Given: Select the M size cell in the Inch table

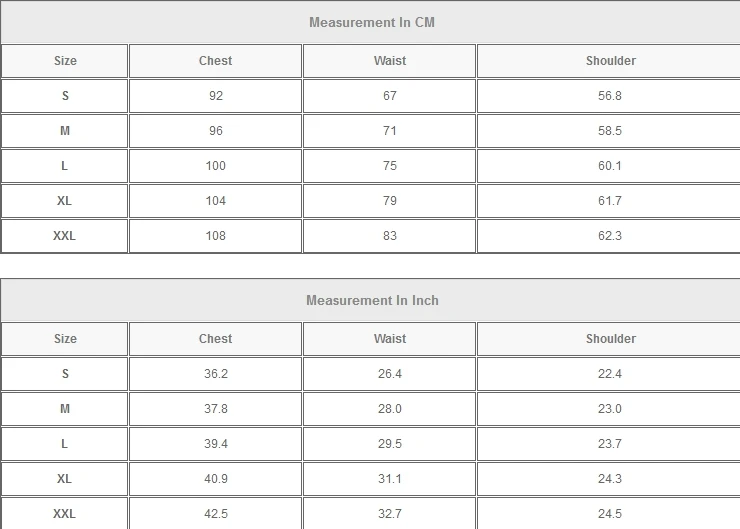Looking at the screenshot, I should point(65,409).
